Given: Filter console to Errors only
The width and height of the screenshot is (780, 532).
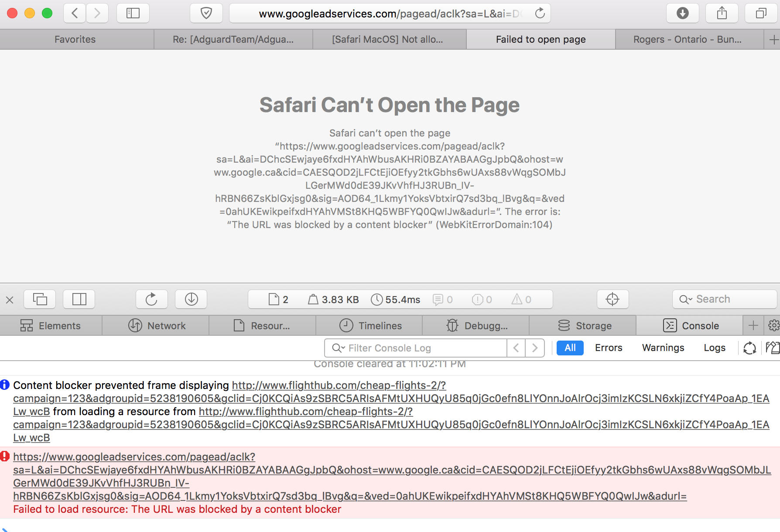Looking at the screenshot, I should click(x=609, y=348).
